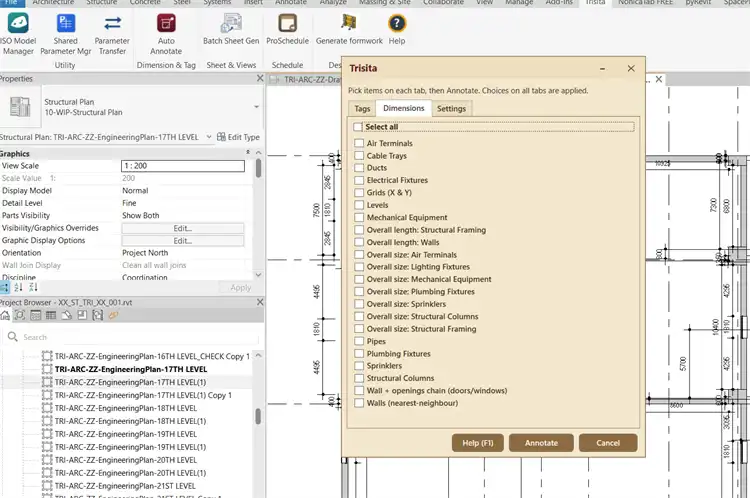Launch ProSchedule tool
This screenshot has height=498, width=750.
coord(287,30)
